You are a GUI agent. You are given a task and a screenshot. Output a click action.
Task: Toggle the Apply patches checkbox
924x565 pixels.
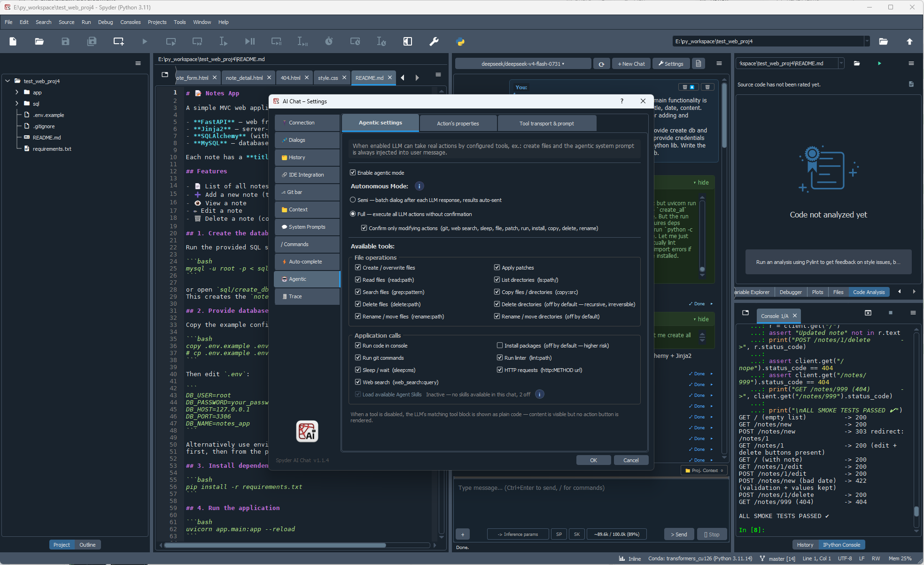(x=497, y=268)
